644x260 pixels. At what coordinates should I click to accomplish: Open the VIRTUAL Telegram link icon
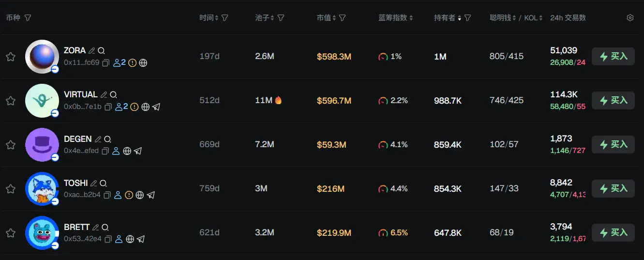(156, 107)
